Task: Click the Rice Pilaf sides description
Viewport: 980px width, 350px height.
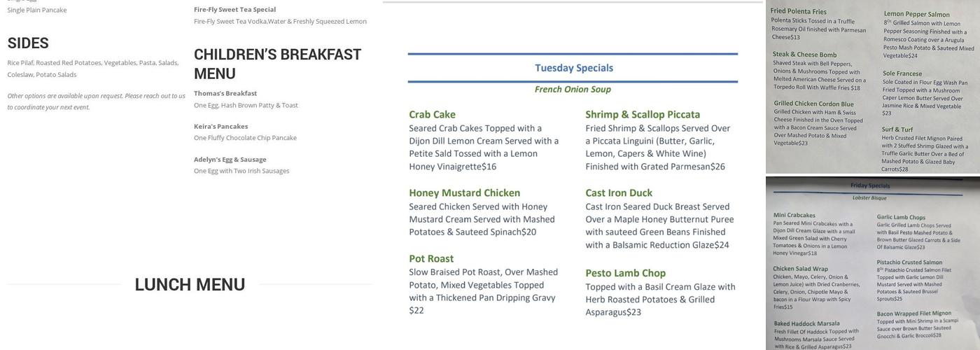Action: 92,68
